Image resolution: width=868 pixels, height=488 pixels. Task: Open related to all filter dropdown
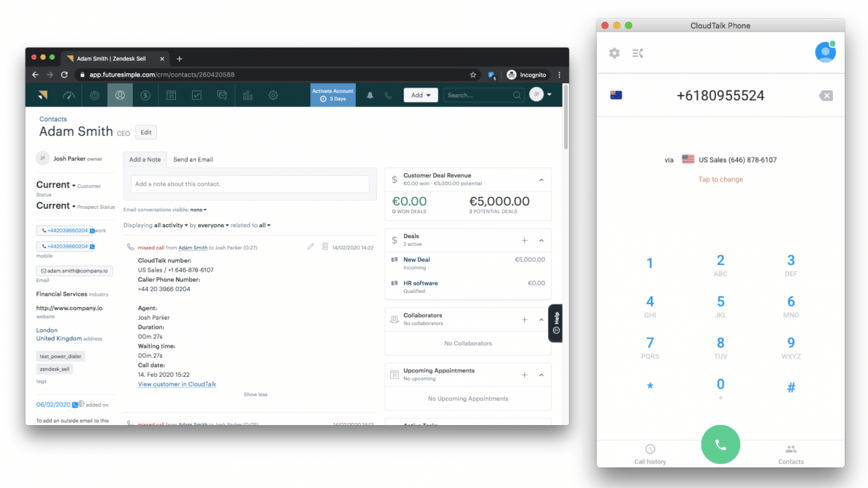pyautogui.click(x=265, y=226)
